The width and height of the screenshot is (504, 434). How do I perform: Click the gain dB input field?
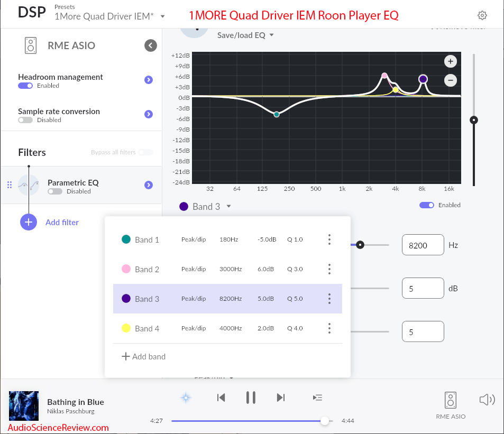(x=423, y=288)
